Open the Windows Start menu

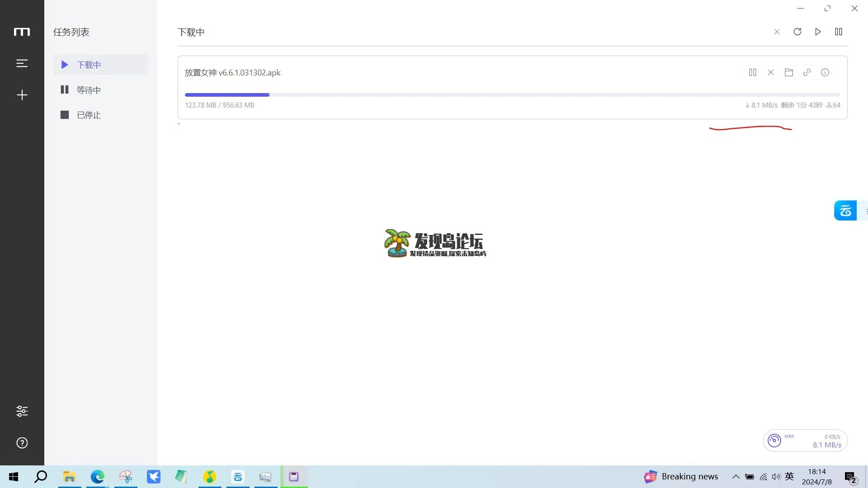[14, 477]
